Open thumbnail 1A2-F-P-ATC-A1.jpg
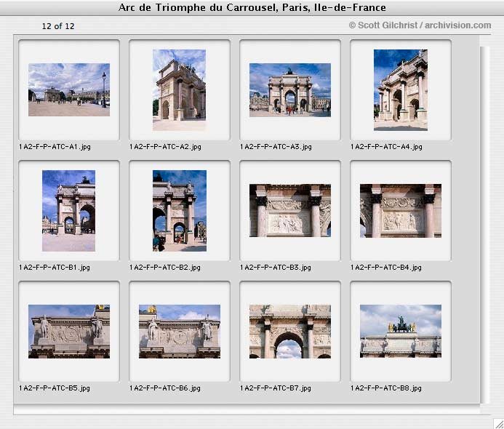504x429 pixels. point(69,89)
